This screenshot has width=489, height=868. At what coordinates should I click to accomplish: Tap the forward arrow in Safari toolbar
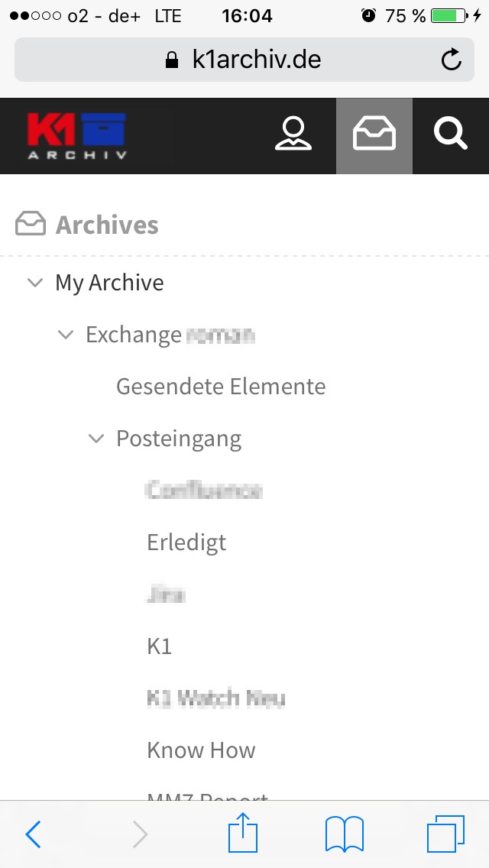point(141,834)
